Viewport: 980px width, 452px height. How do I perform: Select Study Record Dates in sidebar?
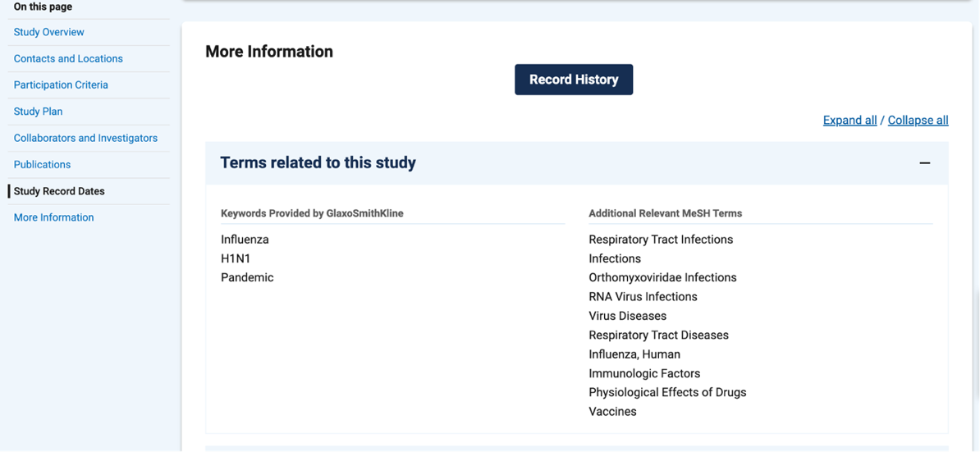click(x=59, y=191)
